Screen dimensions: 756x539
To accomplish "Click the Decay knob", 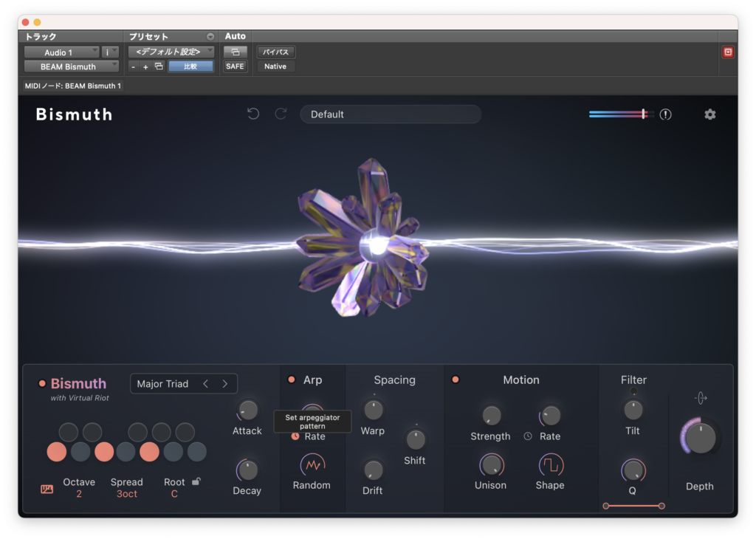I will point(247,470).
